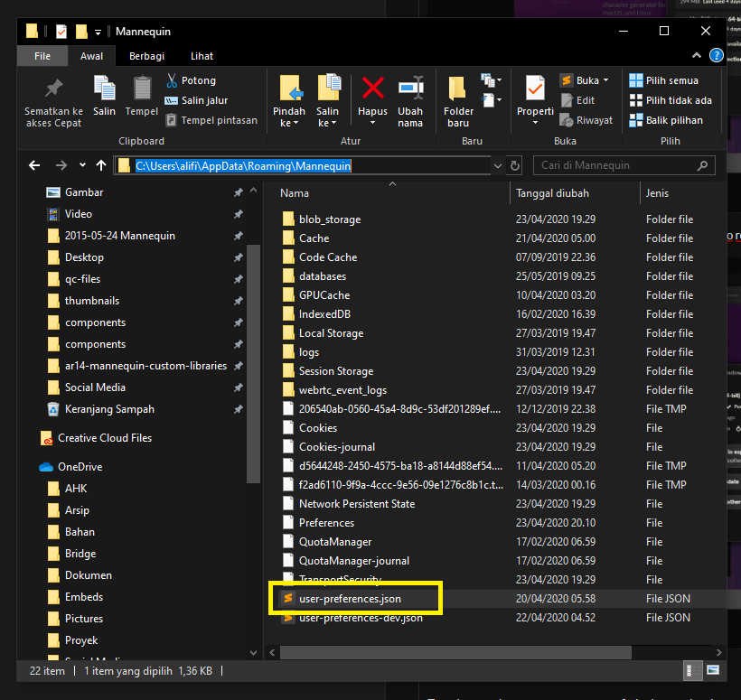
Task: Select the Preferences file
Action: (x=326, y=523)
